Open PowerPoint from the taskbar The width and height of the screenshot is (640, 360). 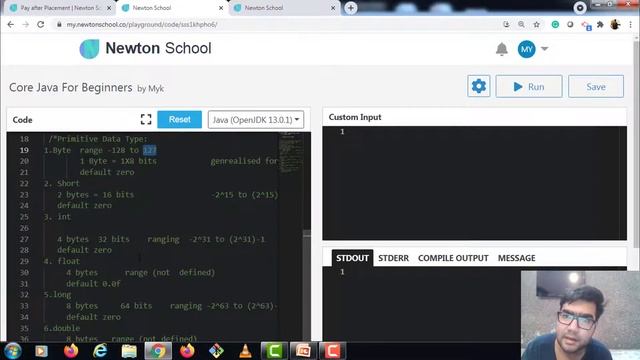click(x=303, y=351)
